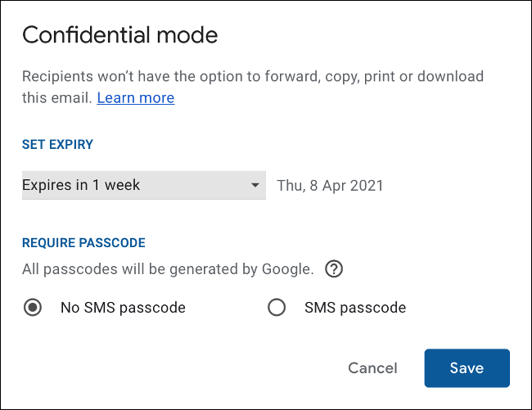Click the dropdown arrow in expiry selector

point(255,186)
